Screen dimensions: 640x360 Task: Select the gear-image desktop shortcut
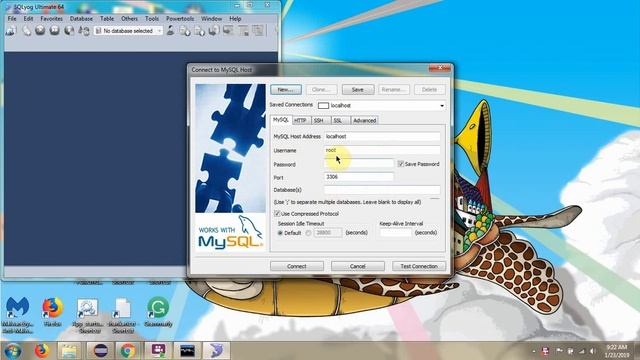(87, 315)
